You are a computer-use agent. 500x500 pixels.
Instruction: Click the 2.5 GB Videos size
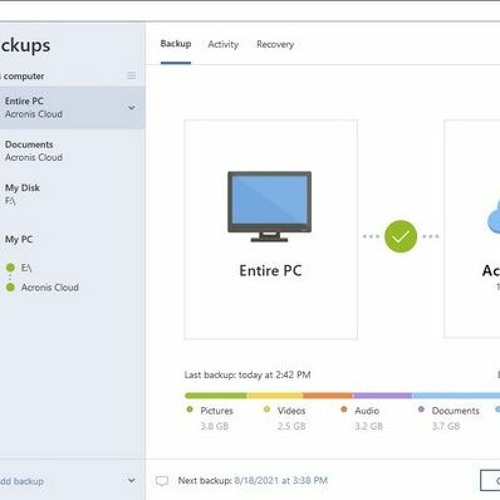tap(292, 426)
